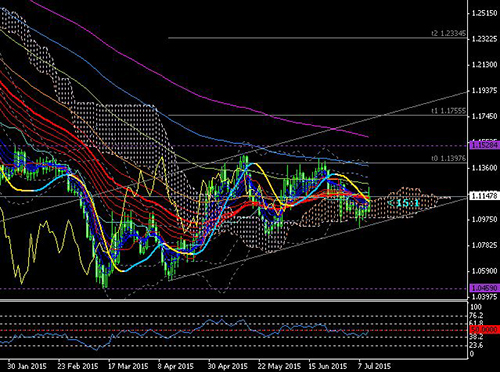
Task: Click the 1.05900 price axis label
Action: (x=484, y=271)
